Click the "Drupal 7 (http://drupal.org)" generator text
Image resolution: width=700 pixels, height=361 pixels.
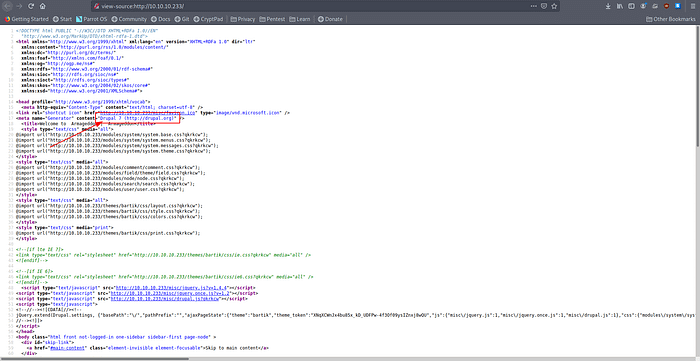point(138,118)
